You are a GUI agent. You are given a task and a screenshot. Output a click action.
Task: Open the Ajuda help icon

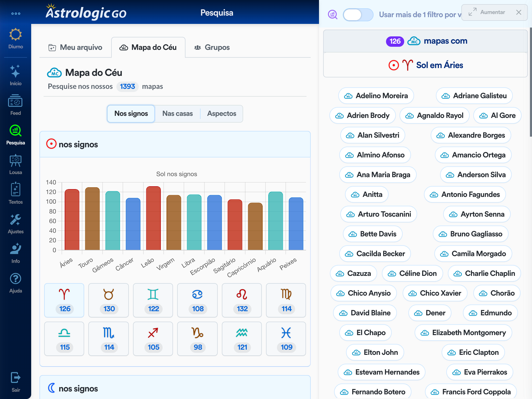coord(16,283)
